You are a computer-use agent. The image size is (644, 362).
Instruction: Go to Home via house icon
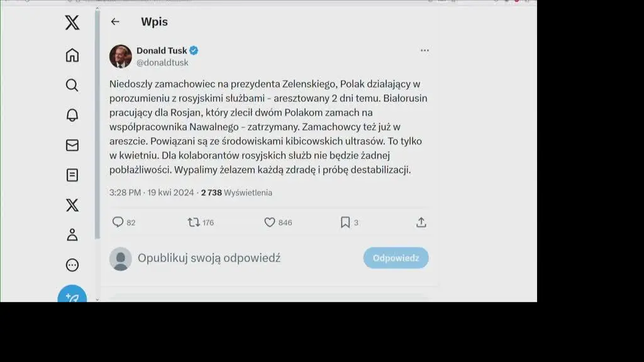click(72, 55)
